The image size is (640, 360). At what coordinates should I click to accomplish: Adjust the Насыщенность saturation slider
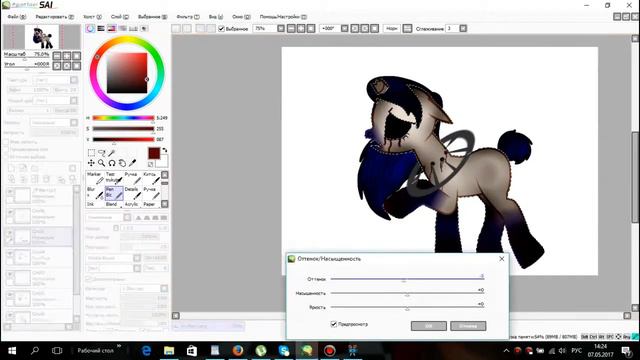pos(407,293)
